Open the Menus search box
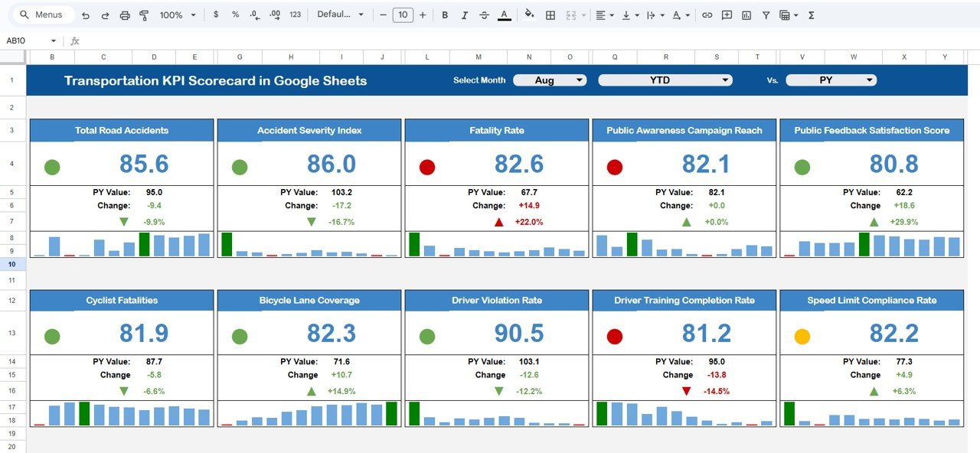The width and height of the screenshot is (980, 453). (42, 14)
